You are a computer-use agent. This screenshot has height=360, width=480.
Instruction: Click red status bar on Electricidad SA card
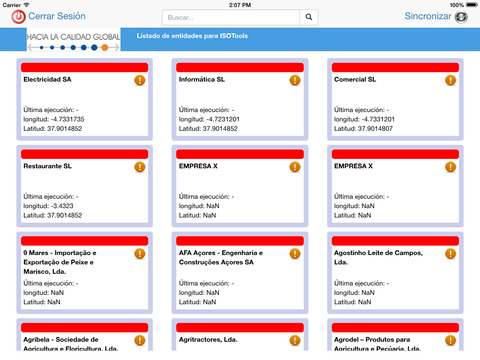84,67
